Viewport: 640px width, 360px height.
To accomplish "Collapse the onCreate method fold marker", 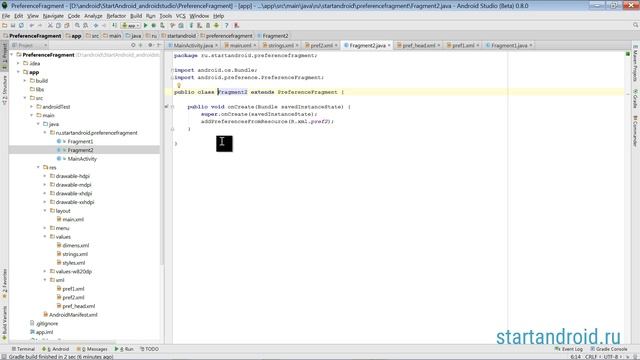I will (173, 107).
